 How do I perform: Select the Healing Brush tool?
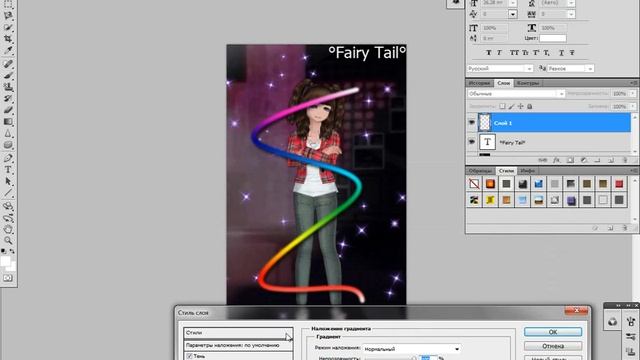click(x=8, y=64)
